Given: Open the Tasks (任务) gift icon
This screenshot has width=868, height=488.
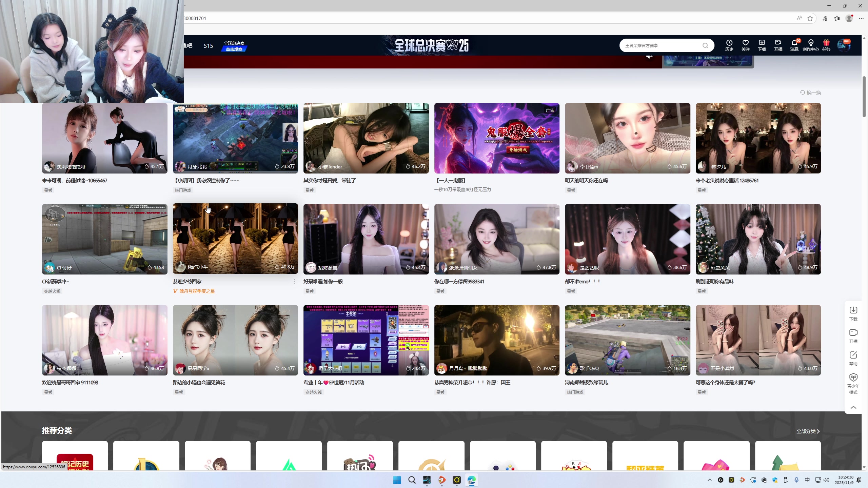Looking at the screenshot, I should pyautogui.click(x=826, y=43).
